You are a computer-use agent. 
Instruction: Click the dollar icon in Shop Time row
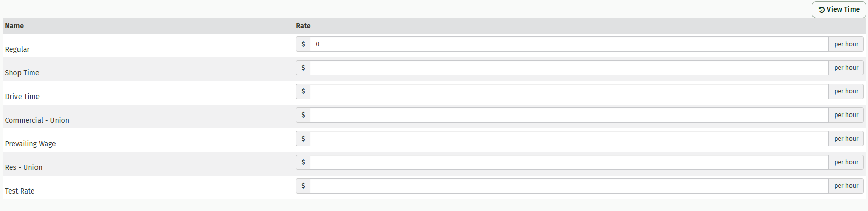point(303,68)
